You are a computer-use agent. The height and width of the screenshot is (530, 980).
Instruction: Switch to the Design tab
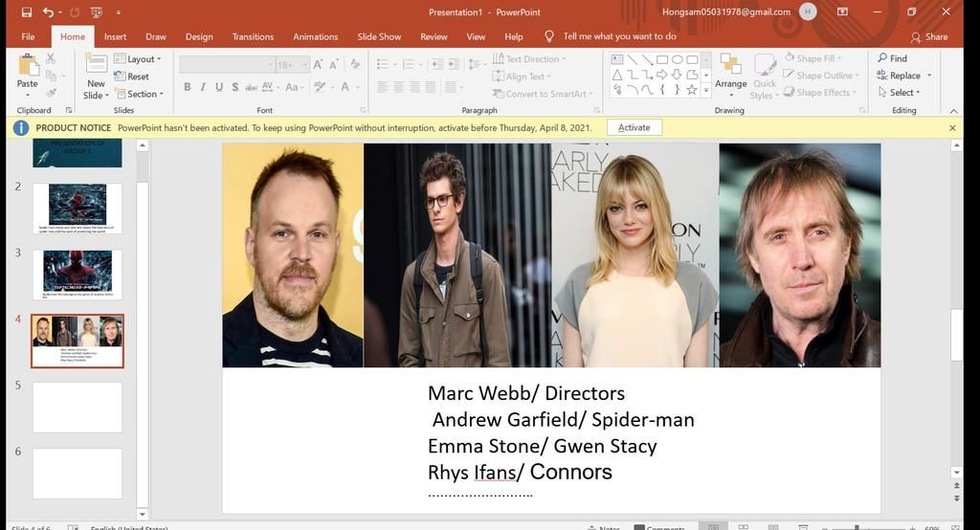tap(199, 37)
